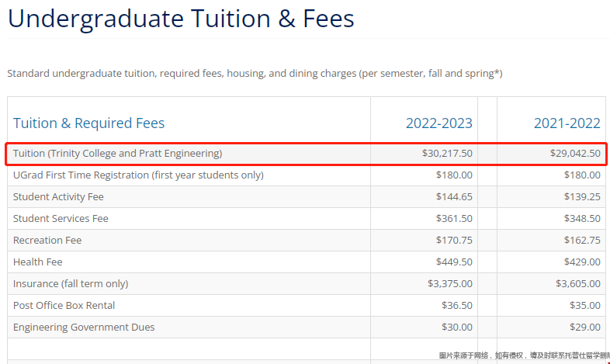This screenshot has width=610, height=364.
Task: Click the Undergraduate Tuition & Fees heading
Action: click(x=181, y=19)
